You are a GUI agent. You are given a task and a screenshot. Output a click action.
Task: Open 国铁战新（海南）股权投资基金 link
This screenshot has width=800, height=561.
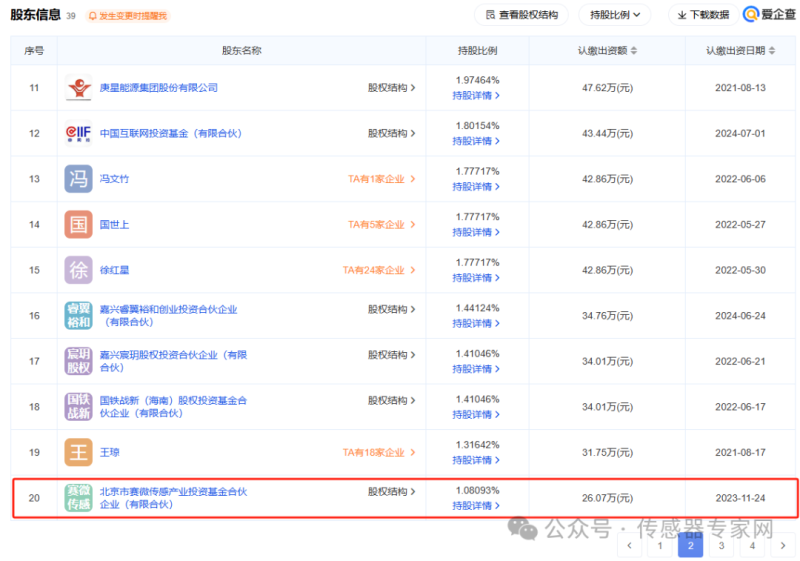tap(173, 406)
